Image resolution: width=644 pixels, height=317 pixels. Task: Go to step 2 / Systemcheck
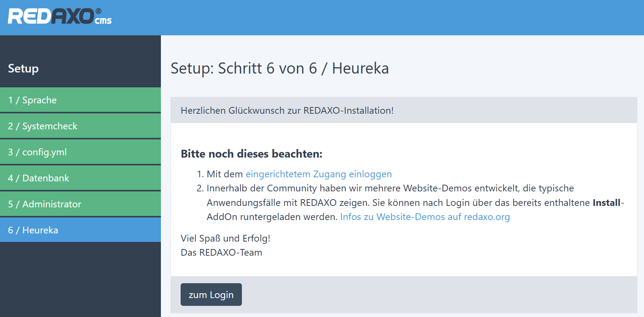coord(43,126)
